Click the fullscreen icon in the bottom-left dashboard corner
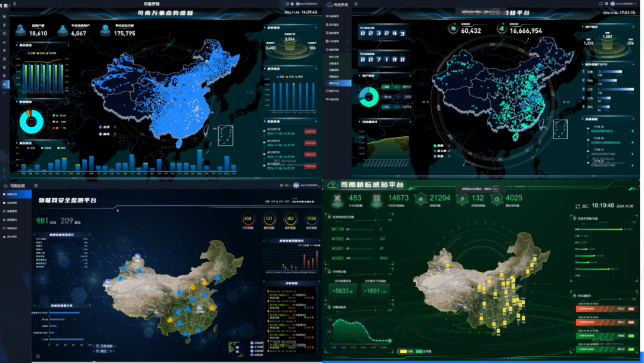 pyautogui.click(x=38, y=356)
